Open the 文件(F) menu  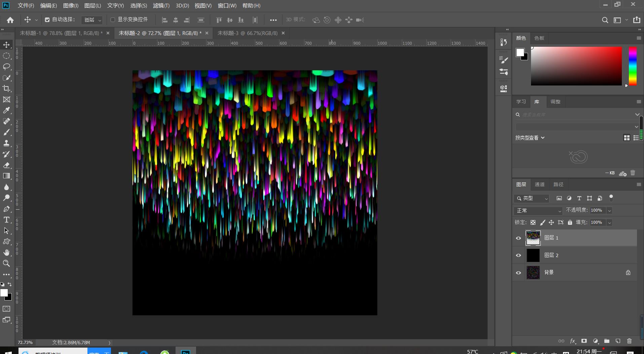(26, 6)
